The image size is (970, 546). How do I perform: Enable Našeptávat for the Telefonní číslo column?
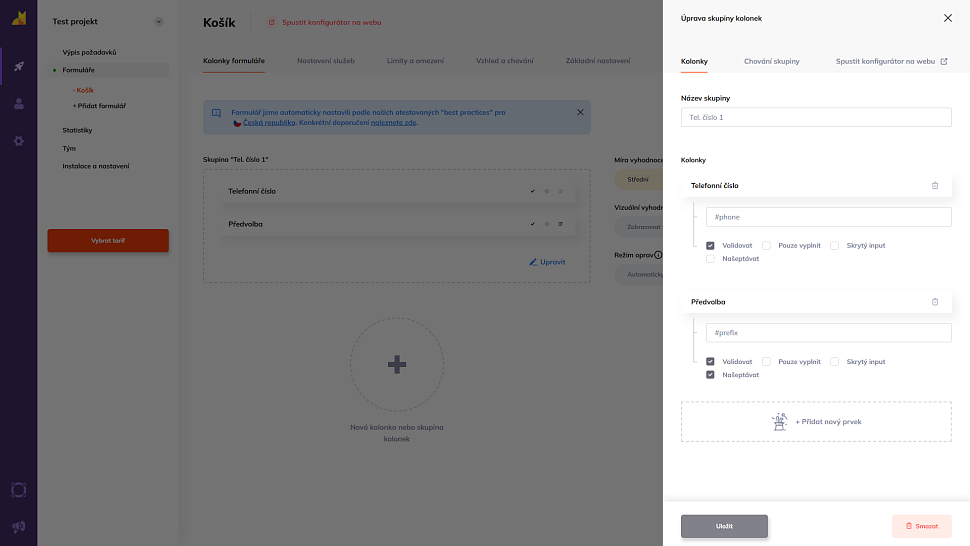tap(710, 258)
